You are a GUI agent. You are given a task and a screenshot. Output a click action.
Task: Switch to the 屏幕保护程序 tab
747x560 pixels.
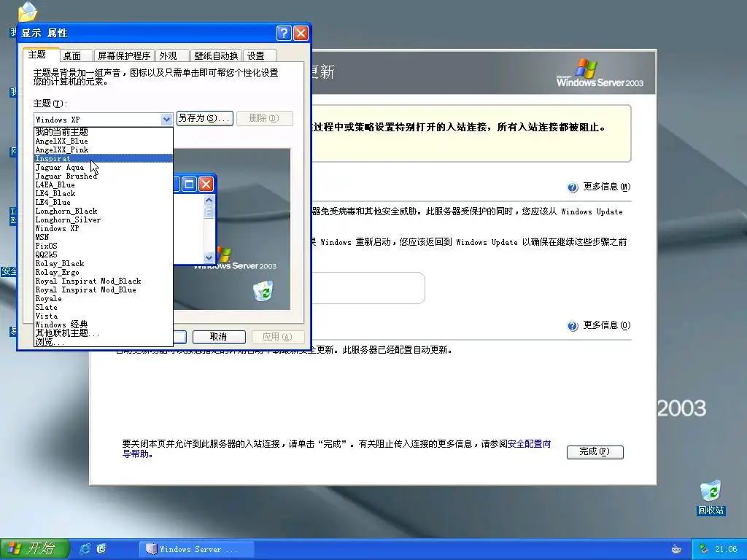(124, 55)
